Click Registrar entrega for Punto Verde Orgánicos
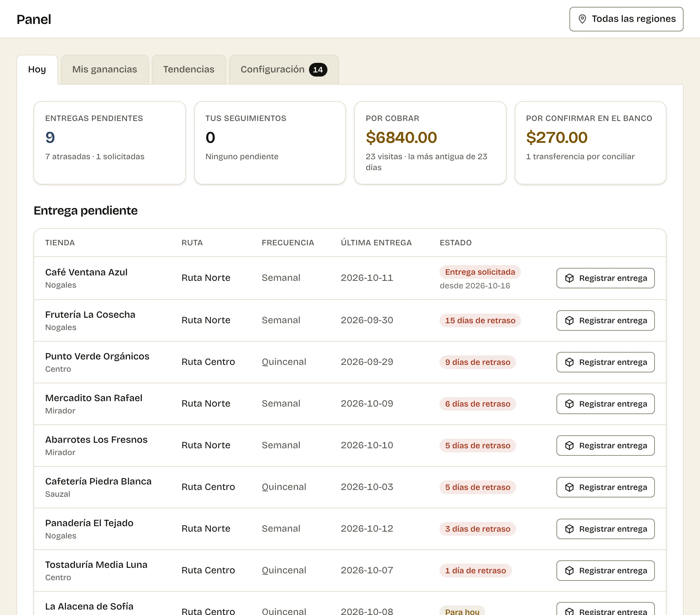Screen dimensions: 700x615 (605, 362)
